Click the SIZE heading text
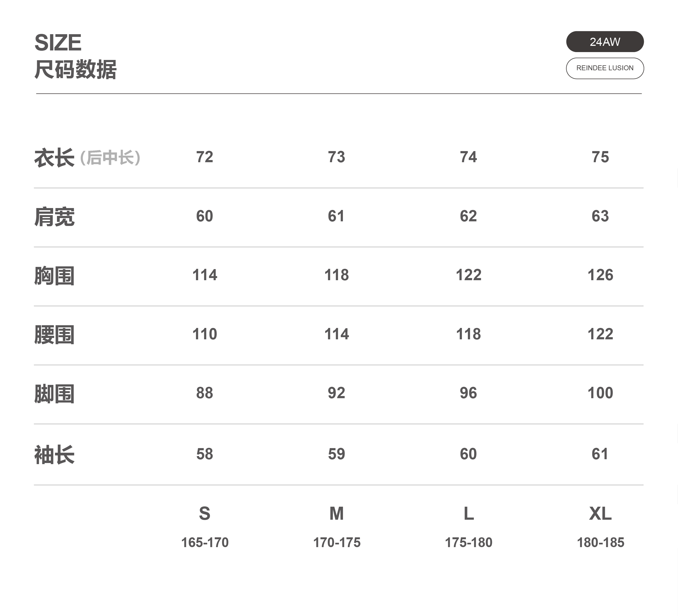The image size is (678, 616). pyautogui.click(x=58, y=43)
